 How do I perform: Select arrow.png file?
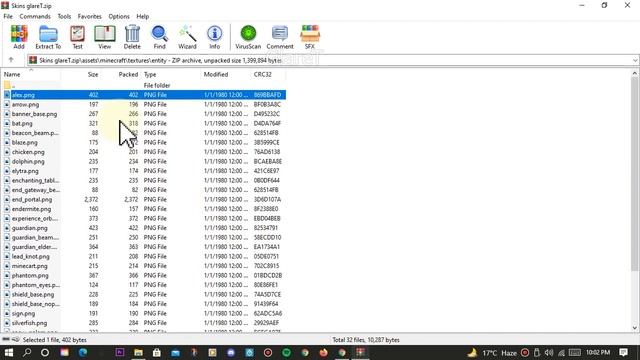[x=144, y=104]
